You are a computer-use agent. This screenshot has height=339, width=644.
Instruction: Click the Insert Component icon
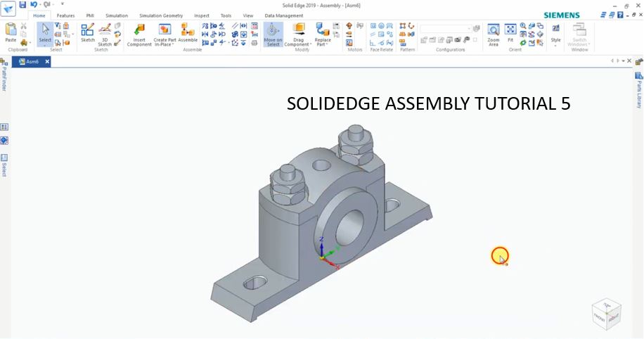click(139, 34)
